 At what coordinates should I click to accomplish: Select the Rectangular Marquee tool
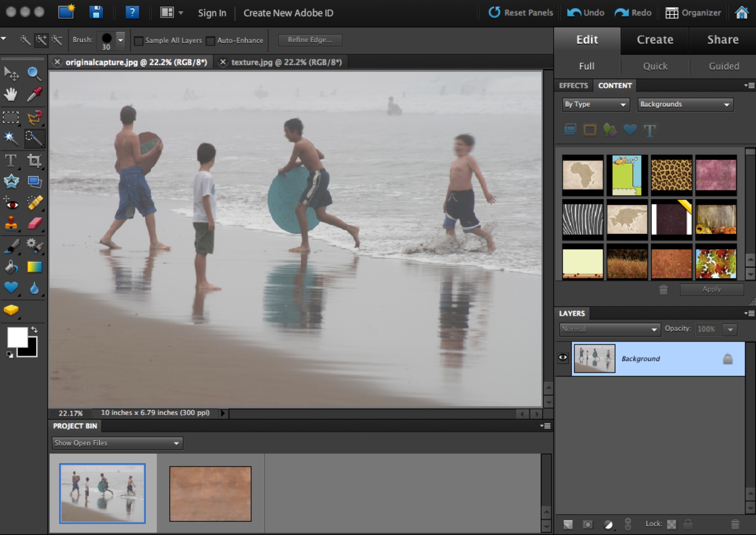[11, 117]
